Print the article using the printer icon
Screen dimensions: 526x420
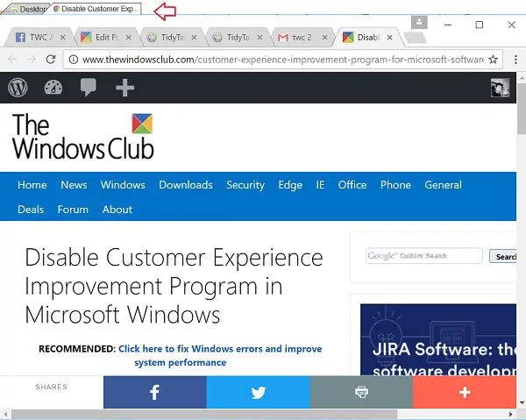pyautogui.click(x=361, y=392)
